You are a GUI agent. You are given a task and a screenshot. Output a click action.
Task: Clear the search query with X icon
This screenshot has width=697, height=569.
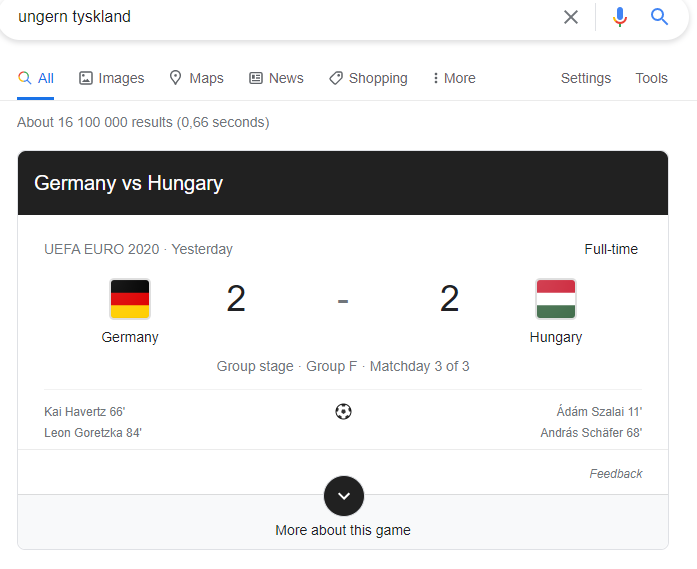point(571,17)
